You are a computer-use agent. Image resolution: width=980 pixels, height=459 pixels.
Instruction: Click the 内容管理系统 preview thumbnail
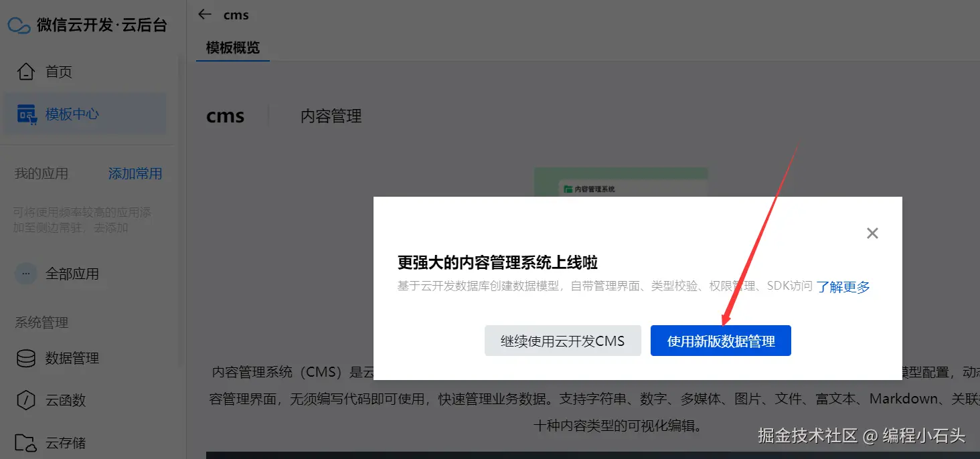pos(621,182)
